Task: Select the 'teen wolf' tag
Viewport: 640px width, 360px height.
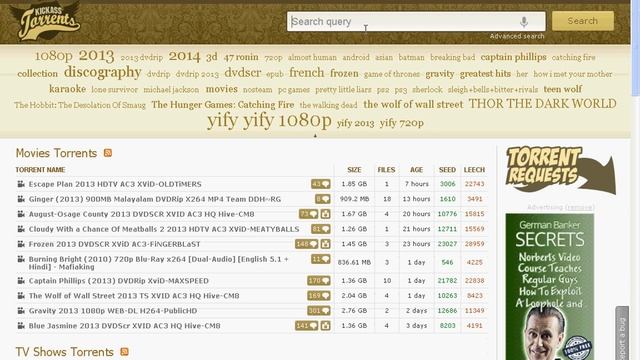Action: (x=563, y=89)
